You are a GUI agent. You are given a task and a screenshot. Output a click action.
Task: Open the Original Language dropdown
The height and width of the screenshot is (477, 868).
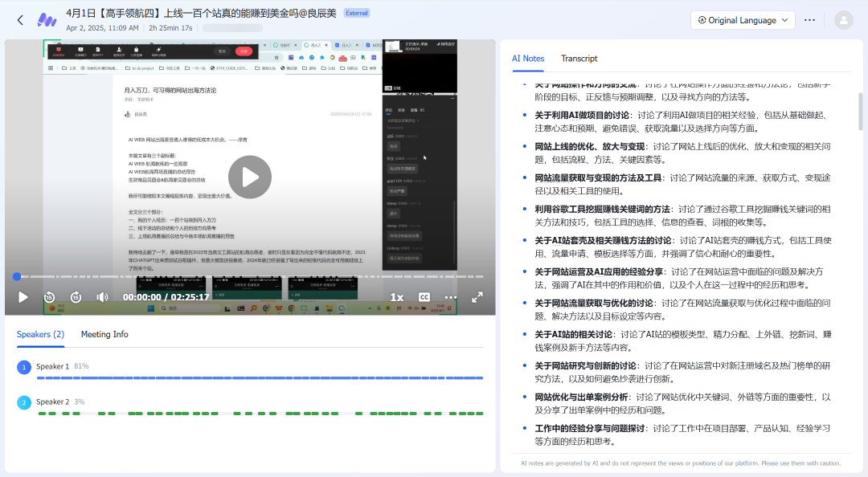[x=743, y=20]
